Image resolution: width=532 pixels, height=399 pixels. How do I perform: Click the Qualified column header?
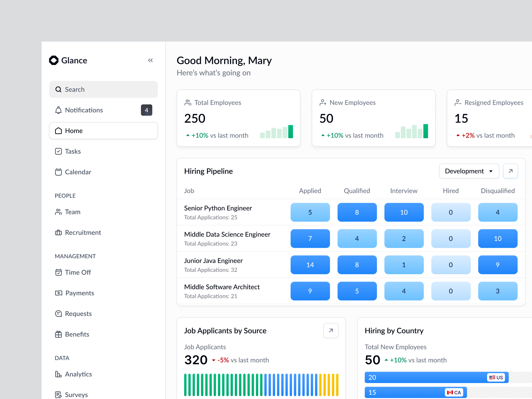[x=357, y=191]
